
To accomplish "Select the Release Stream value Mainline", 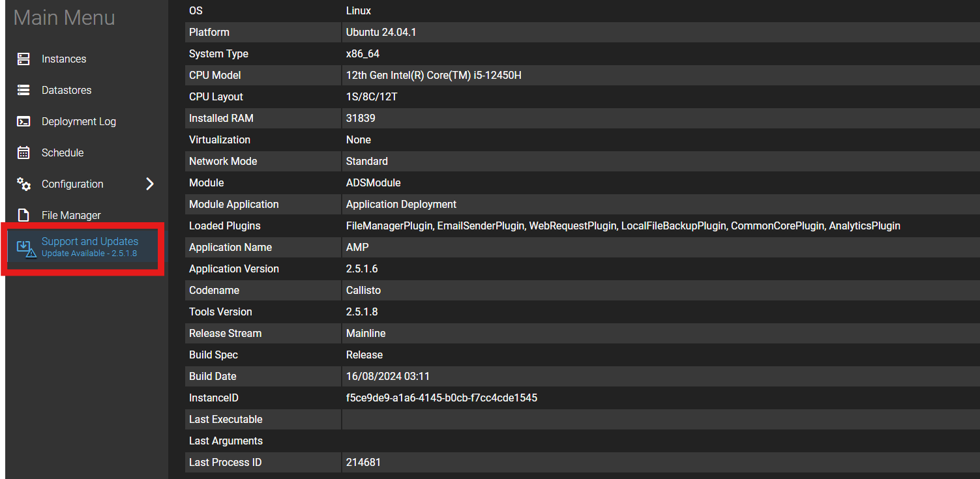I will pos(366,334).
